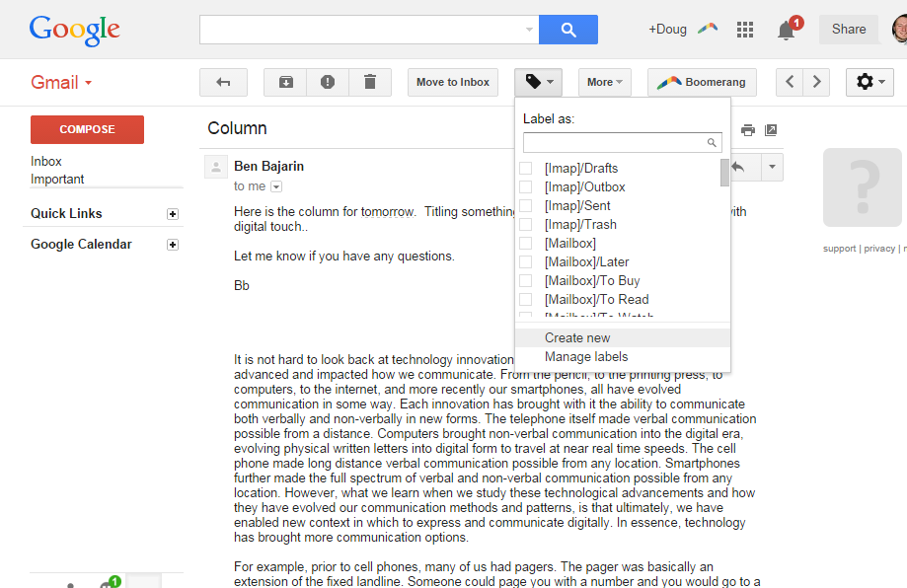The height and width of the screenshot is (588, 907).
Task: Reply using the curved arrow icon
Action: pyautogui.click(x=738, y=167)
